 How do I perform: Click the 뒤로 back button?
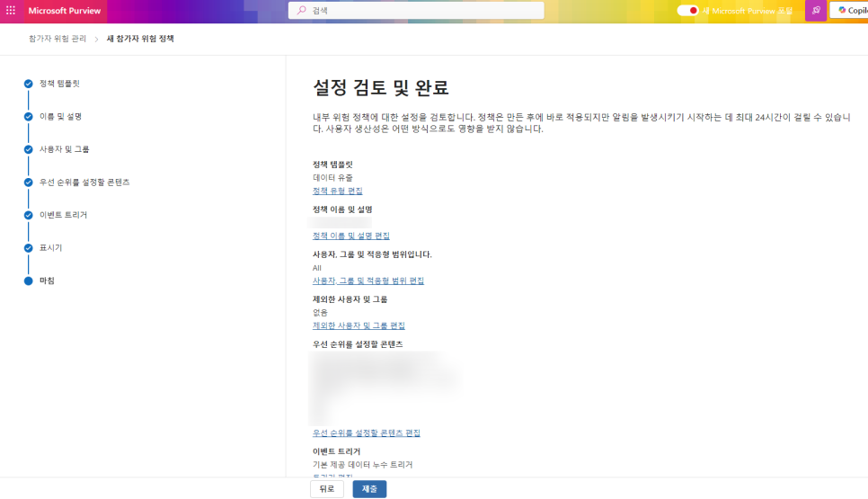point(326,489)
